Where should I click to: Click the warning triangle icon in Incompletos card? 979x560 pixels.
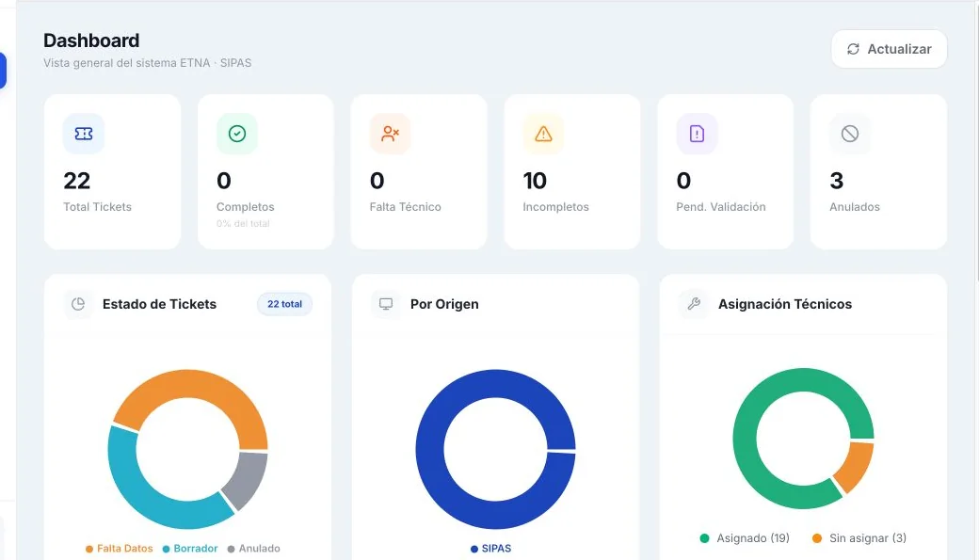(543, 134)
